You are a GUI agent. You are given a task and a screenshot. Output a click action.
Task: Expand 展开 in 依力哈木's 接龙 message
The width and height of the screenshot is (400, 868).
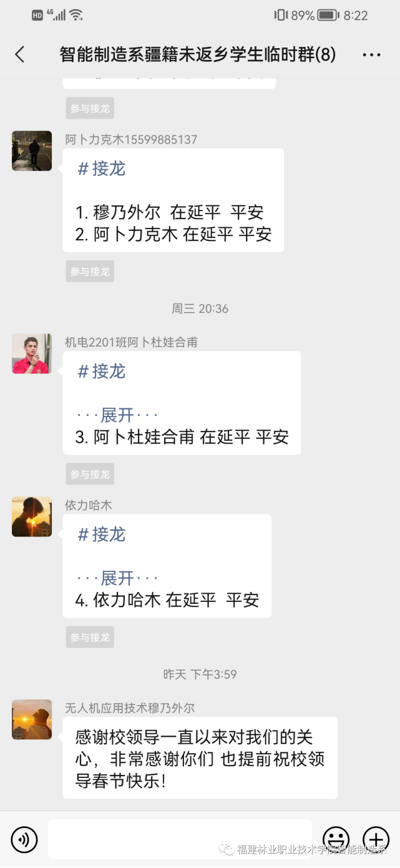(117, 578)
